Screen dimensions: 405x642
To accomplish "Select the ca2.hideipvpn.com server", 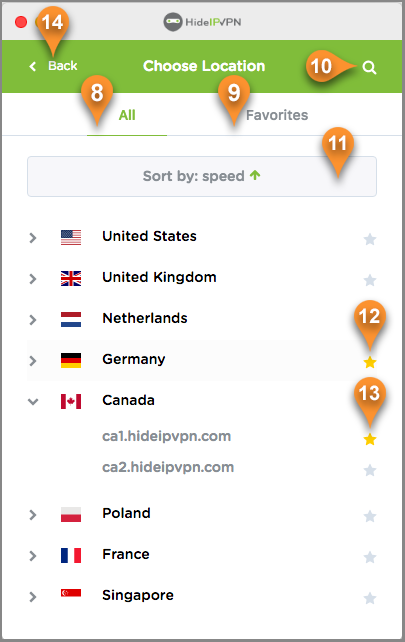I will click(168, 467).
